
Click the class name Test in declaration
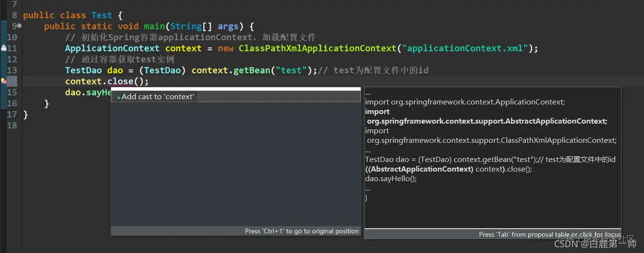tap(101, 15)
